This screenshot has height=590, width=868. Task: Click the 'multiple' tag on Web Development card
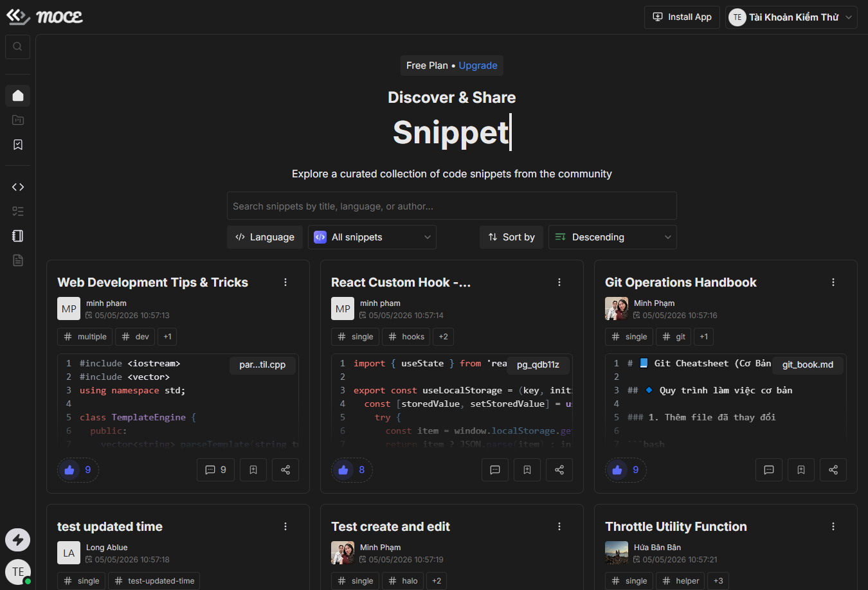pyautogui.click(x=85, y=337)
